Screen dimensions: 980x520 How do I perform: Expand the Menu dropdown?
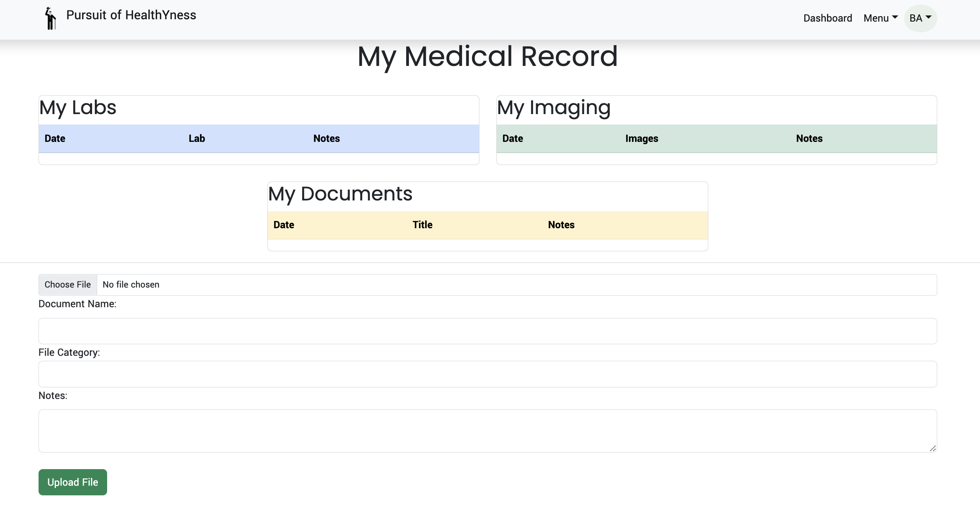pyautogui.click(x=881, y=18)
